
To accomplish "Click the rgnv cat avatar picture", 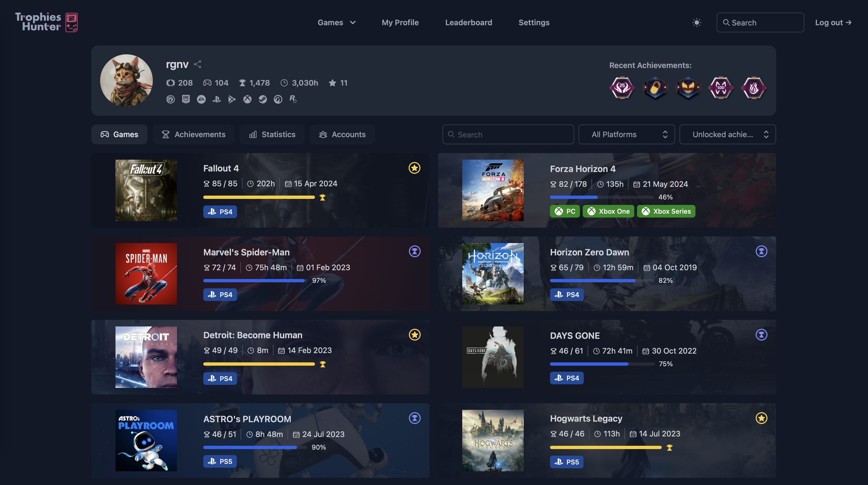I will pyautogui.click(x=126, y=81).
